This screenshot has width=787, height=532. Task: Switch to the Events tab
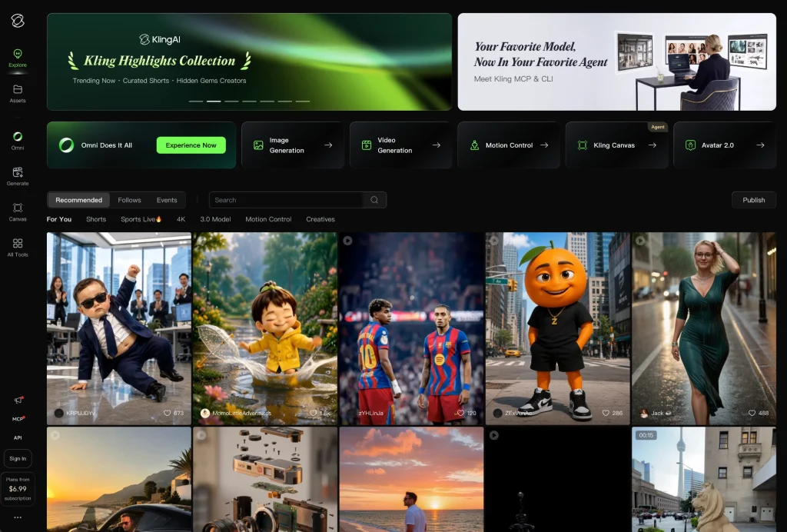tap(167, 200)
